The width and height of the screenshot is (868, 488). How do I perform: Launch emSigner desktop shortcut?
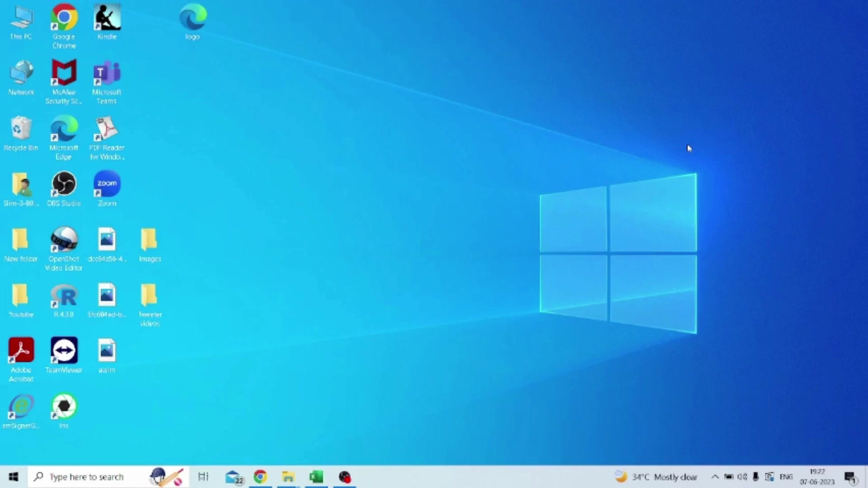pos(21,411)
